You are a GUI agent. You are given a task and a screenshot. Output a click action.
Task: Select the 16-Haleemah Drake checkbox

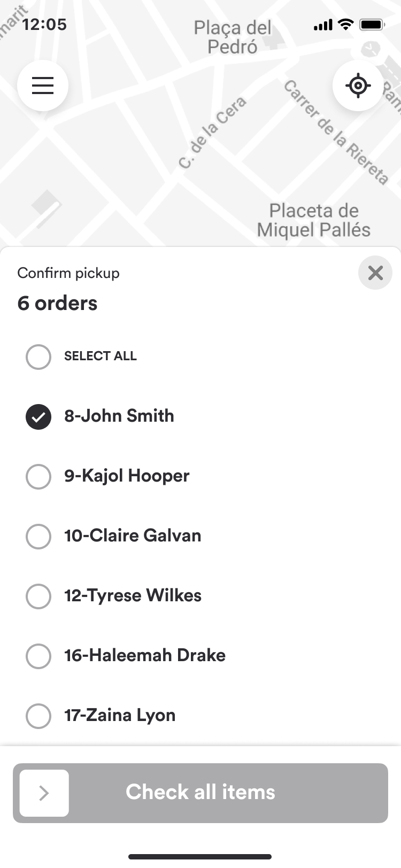tap(38, 656)
